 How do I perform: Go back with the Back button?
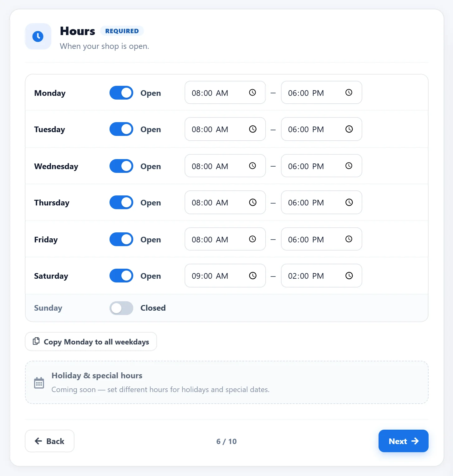click(50, 441)
